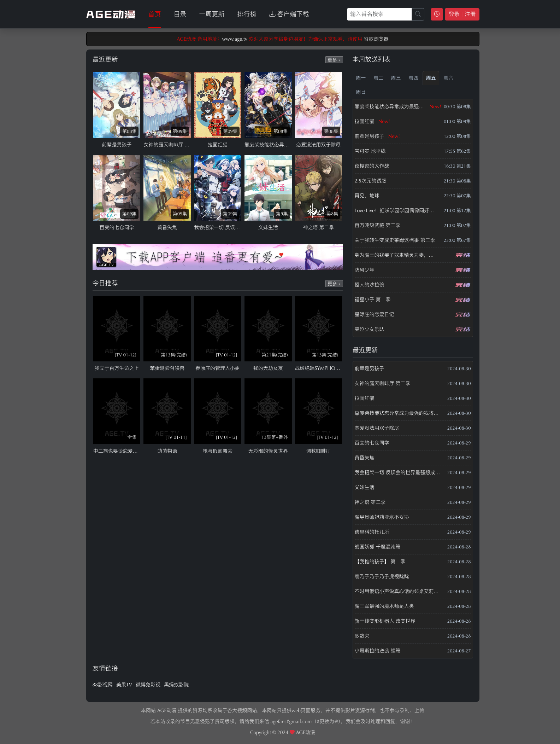This screenshot has width=560, height=744.
Task: Click the AGE动漫 logo
Action: pyautogui.click(x=111, y=14)
